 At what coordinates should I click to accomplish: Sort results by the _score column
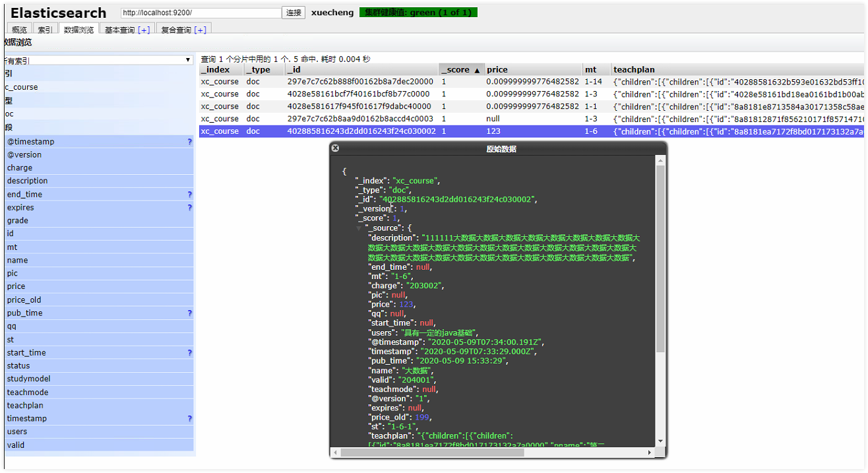(x=462, y=69)
